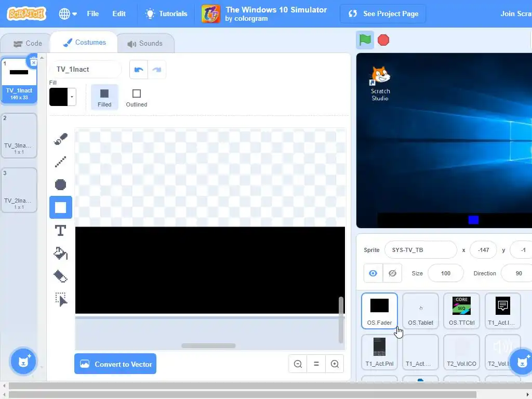This screenshot has height=399, width=532.
Task: Click the Scratch Studio stage icon
Action: (x=380, y=84)
